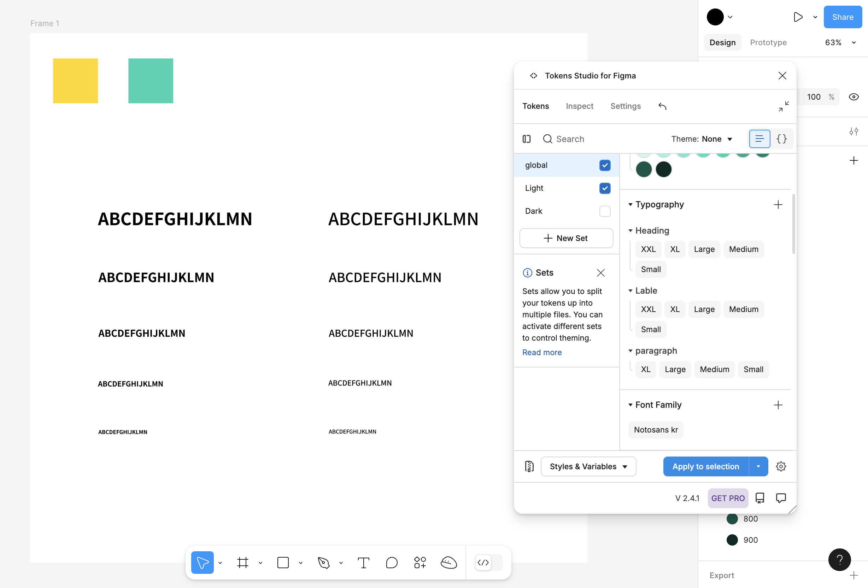Collapse the Typography token section

631,205
